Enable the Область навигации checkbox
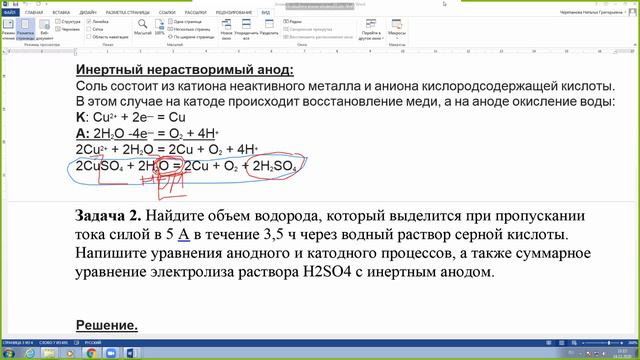The image size is (640, 360). pyautogui.click(x=108, y=37)
